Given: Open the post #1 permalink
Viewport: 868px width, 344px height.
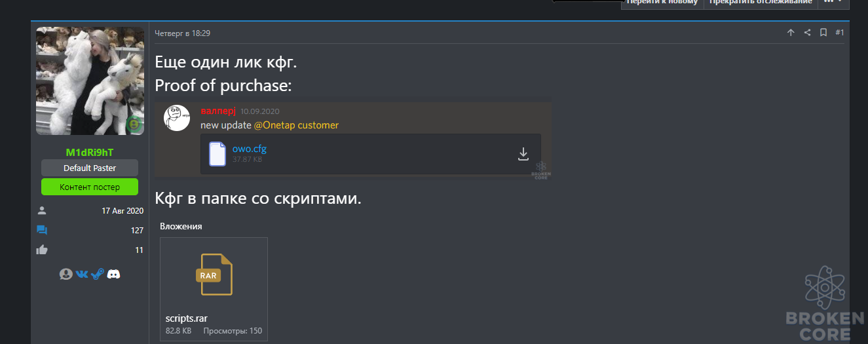Looking at the screenshot, I should [x=840, y=33].
